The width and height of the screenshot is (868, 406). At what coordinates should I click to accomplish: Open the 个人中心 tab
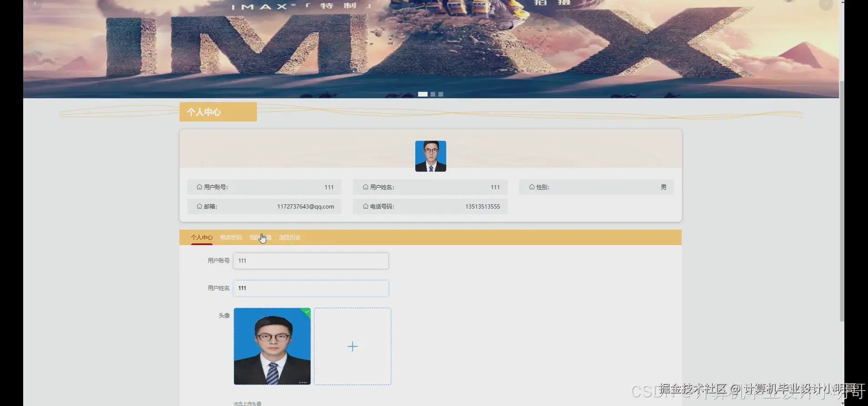201,238
